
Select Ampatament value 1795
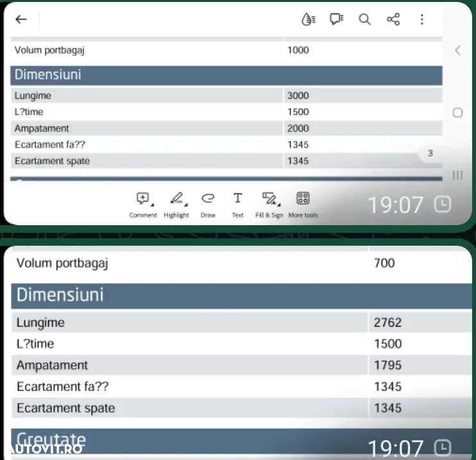387,365
